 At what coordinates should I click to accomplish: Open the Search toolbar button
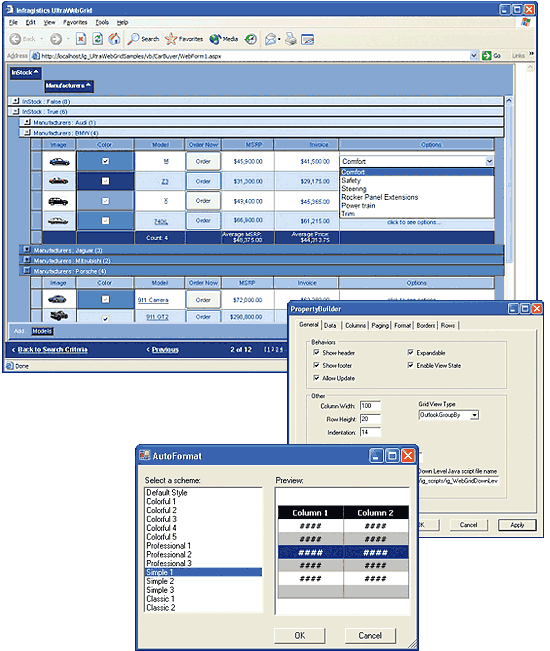(143, 39)
